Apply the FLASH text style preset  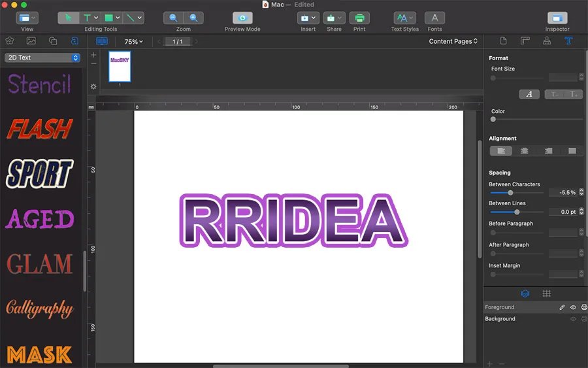(39, 129)
